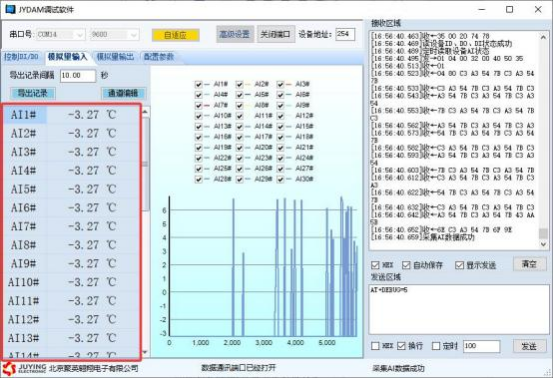Click the JYDAM app icon in title bar
Image resolution: width=554 pixels, height=378 pixels.
[x=11, y=9]
